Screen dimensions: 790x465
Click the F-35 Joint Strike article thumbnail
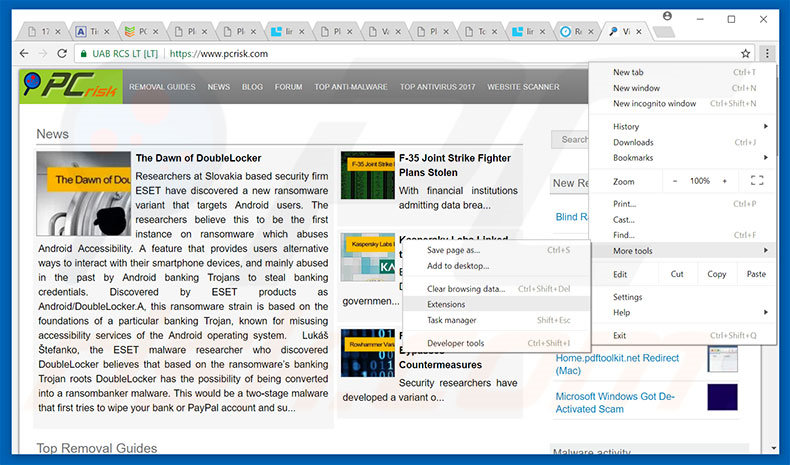(x=368, y=175)
